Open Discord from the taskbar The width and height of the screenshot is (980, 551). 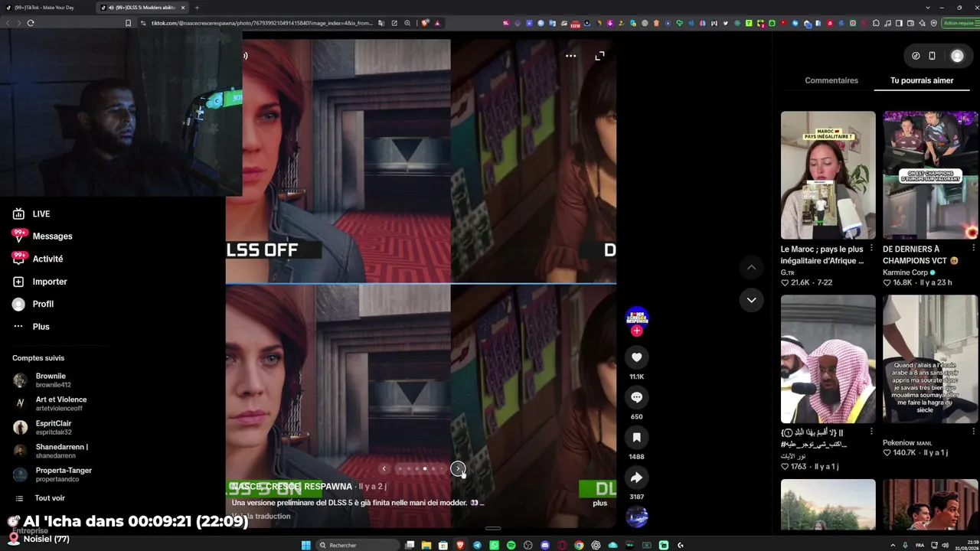[x=545, y=545]
